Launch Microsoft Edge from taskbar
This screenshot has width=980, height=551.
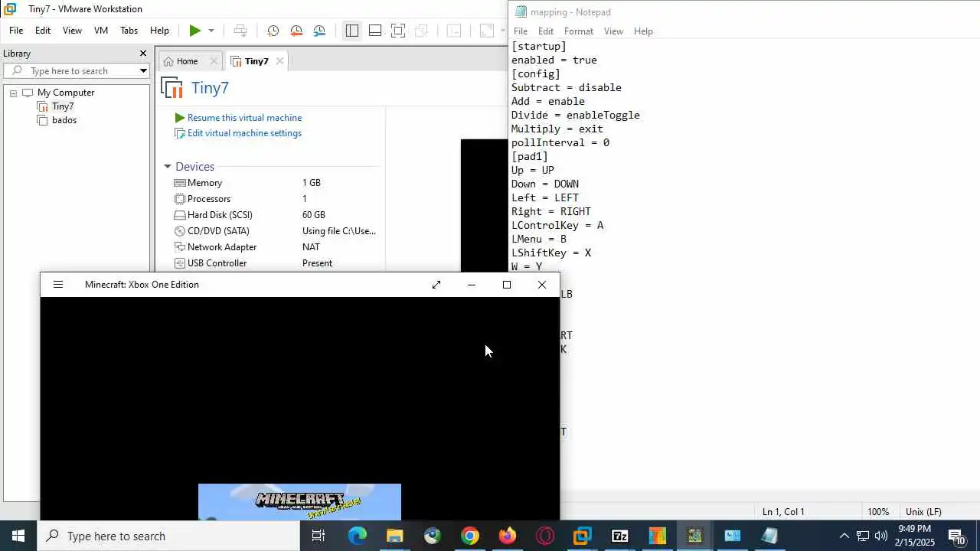click(358, 536)
